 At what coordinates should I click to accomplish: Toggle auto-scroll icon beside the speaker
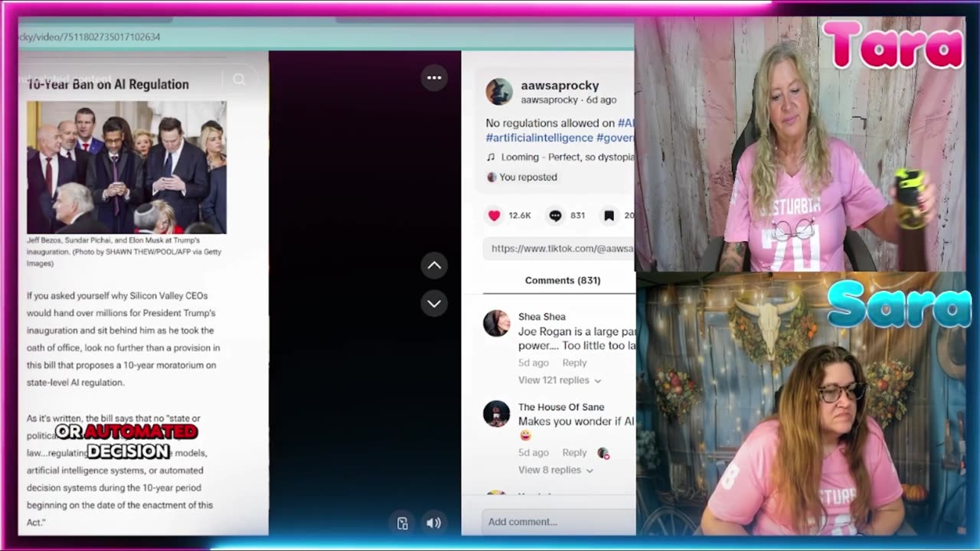(x=403, y=523)
